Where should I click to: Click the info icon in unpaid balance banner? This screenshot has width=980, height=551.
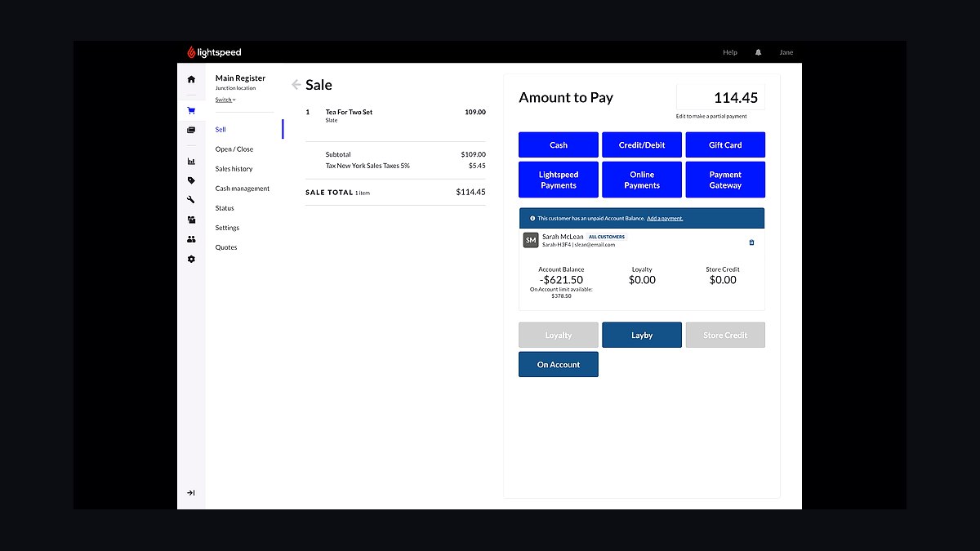tap(532, 219)
